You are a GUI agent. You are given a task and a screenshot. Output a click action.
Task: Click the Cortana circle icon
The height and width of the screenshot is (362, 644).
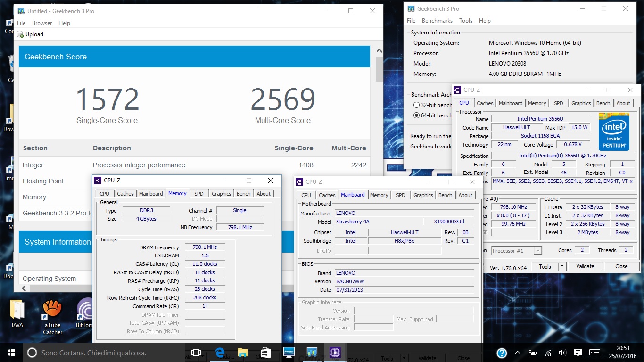(32, 353)
